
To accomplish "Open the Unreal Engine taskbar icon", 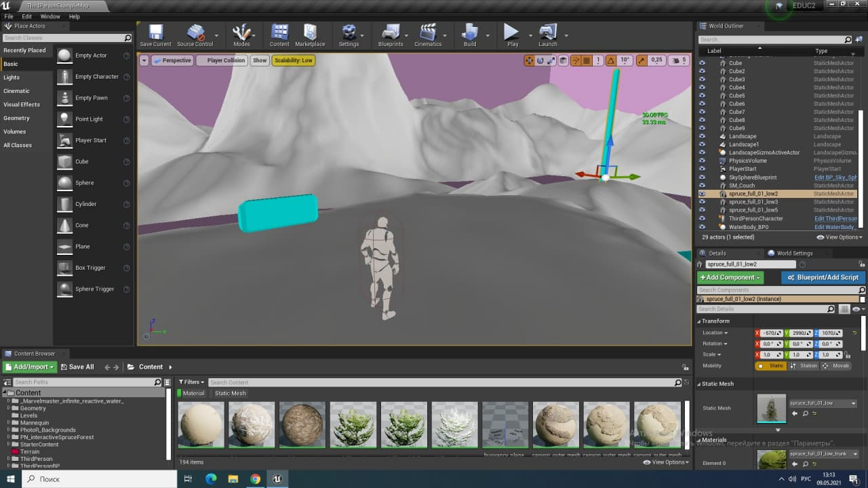I will pyautogui.click(x=277, y=479).
